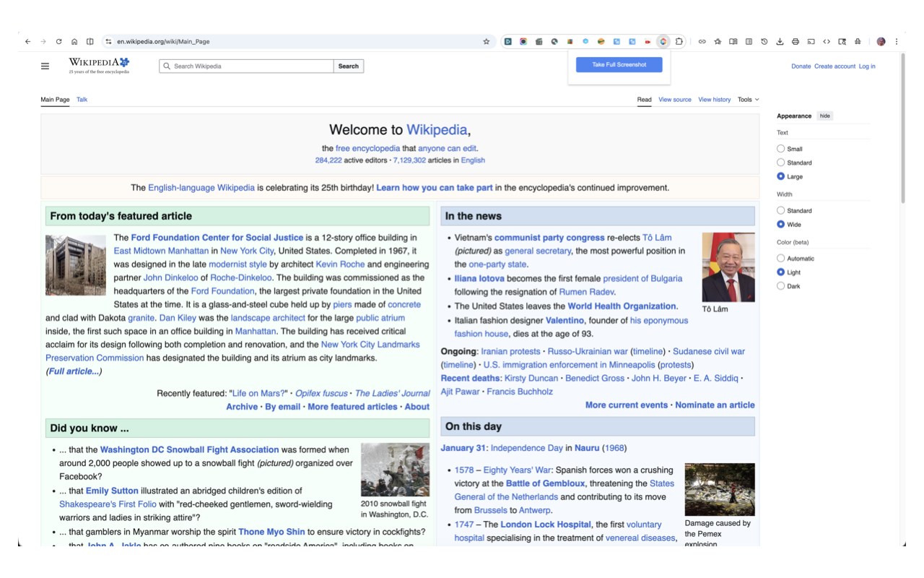Viewport: 924px width, 578px height.
Task: Click the page's vertical scrollbar
Action: tap(902, 130)
